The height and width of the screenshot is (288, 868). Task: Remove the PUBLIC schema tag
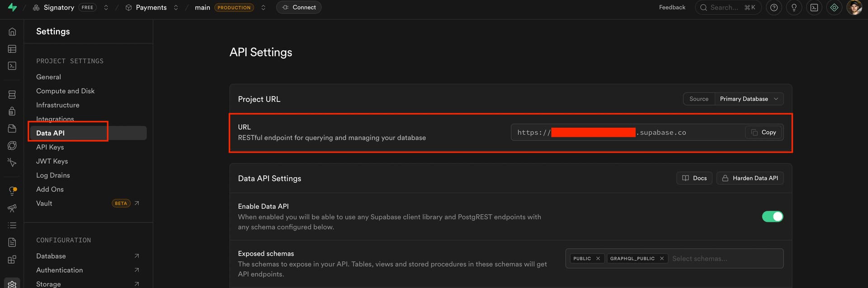point(598,259)
